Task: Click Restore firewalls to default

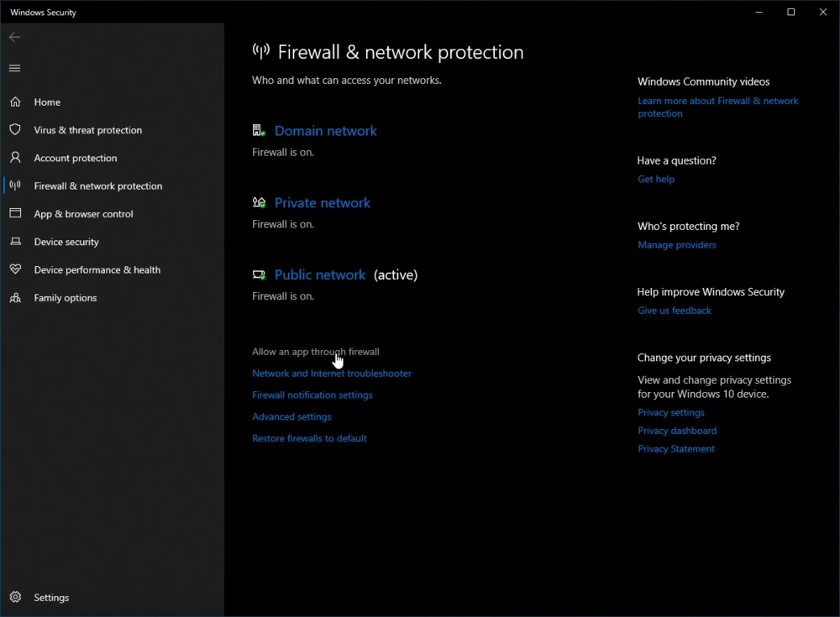Action: [x=309, y=438]
